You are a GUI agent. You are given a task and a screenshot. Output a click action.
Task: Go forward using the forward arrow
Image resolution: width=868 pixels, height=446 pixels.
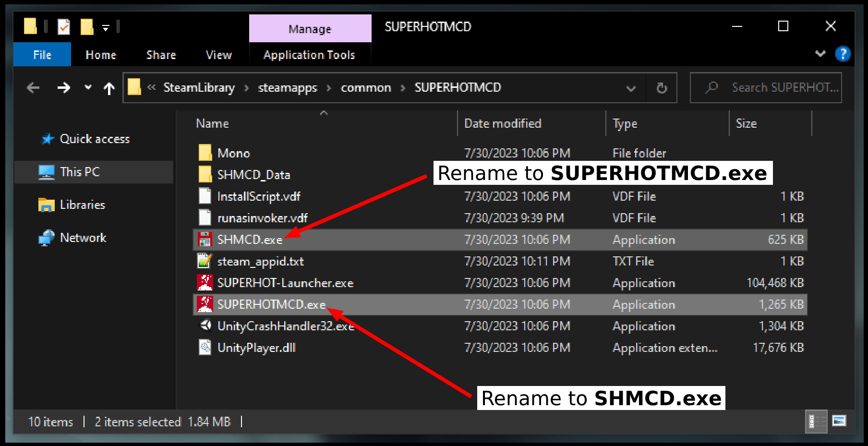pos(63,88)
